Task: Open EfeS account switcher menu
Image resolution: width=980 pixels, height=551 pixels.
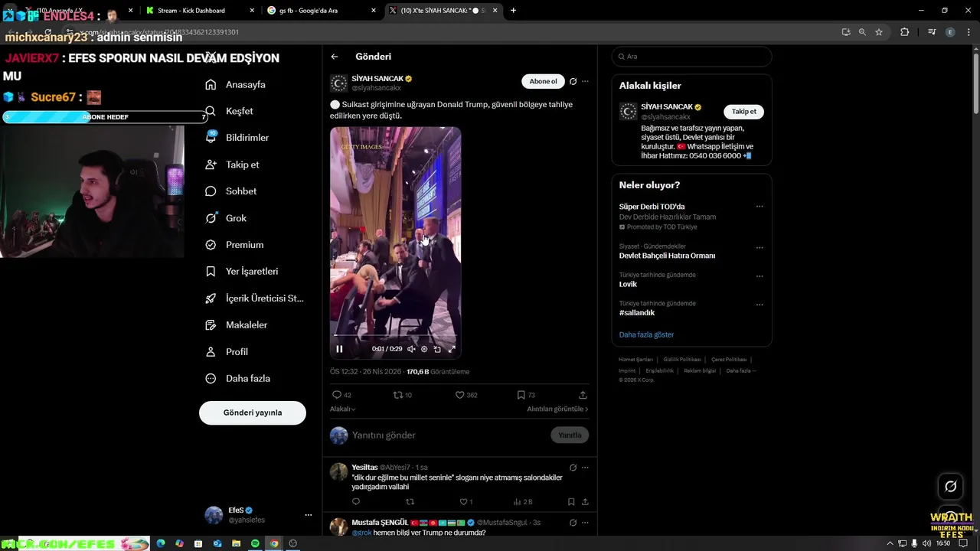Action: click(258, 515)
